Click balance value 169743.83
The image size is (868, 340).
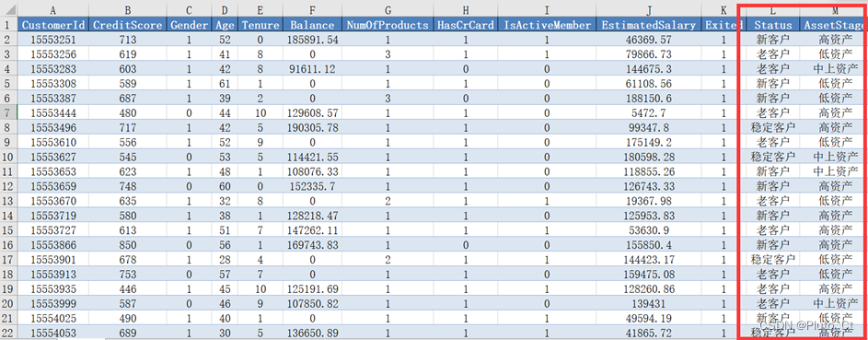click(313, 245)
